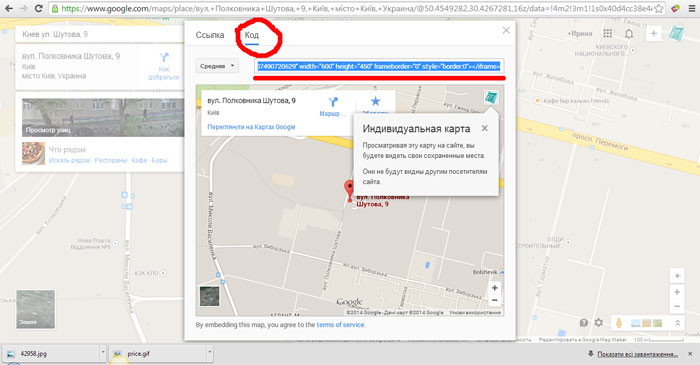Bookmark the page with the star icon

point(658,8)
